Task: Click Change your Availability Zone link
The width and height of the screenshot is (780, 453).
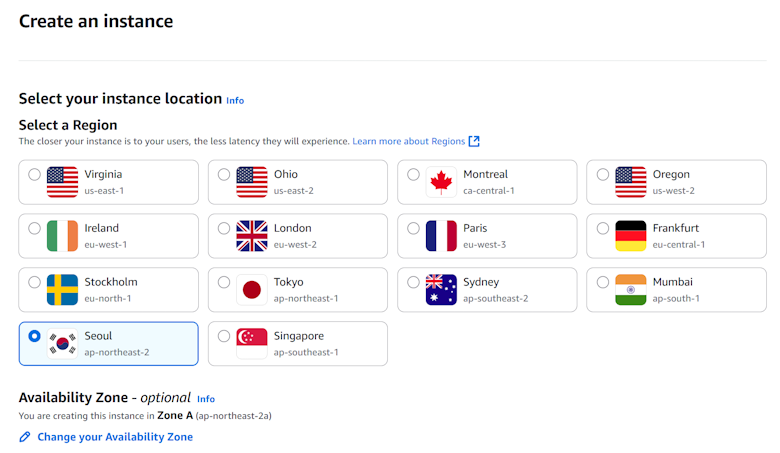Action: [x=115, y=437]
